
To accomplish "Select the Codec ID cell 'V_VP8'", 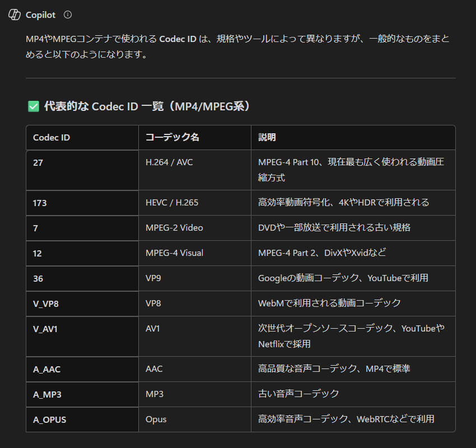I will point(82,304).
